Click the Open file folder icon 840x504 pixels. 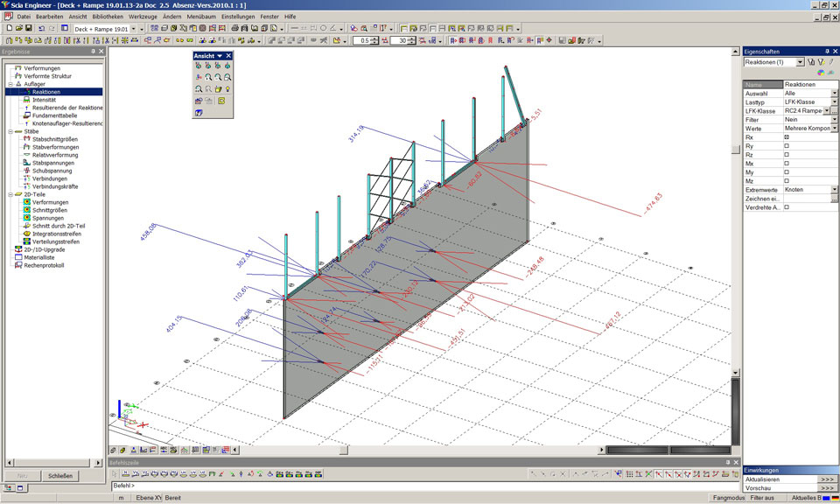[x=18, y=29]
